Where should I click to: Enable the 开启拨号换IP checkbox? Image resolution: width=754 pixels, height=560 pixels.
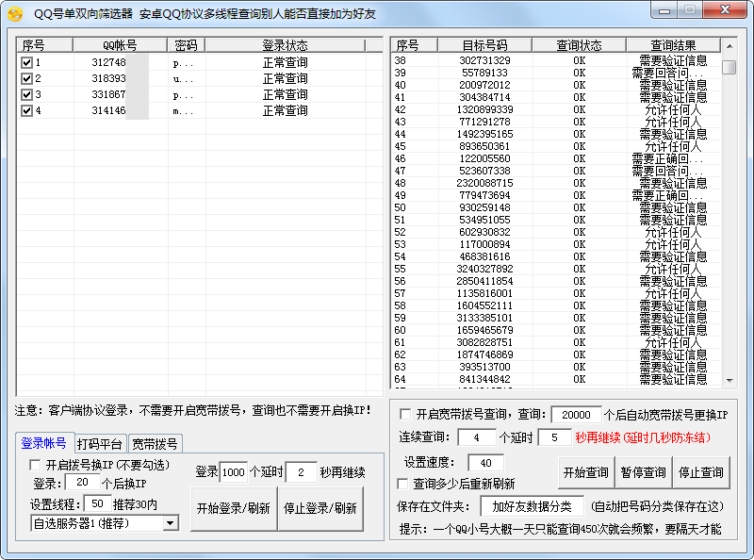36,465
